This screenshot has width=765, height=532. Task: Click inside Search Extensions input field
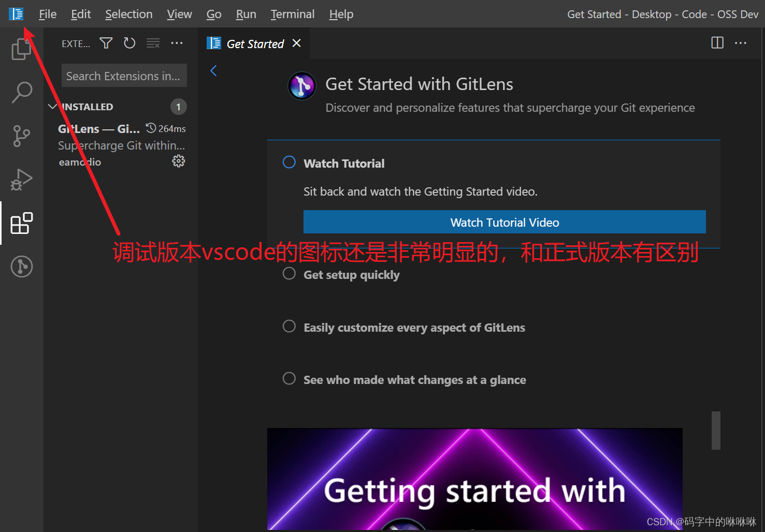(124, 76)
